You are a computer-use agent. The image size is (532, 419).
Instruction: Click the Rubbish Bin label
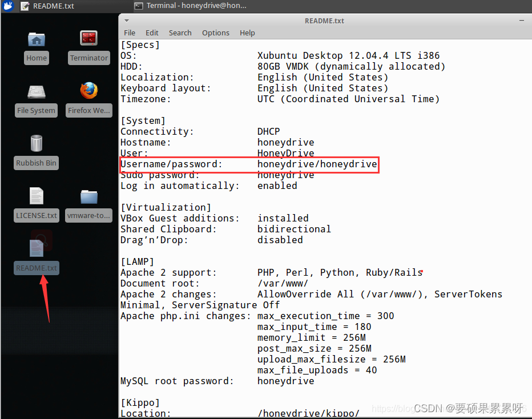point(37,163)
